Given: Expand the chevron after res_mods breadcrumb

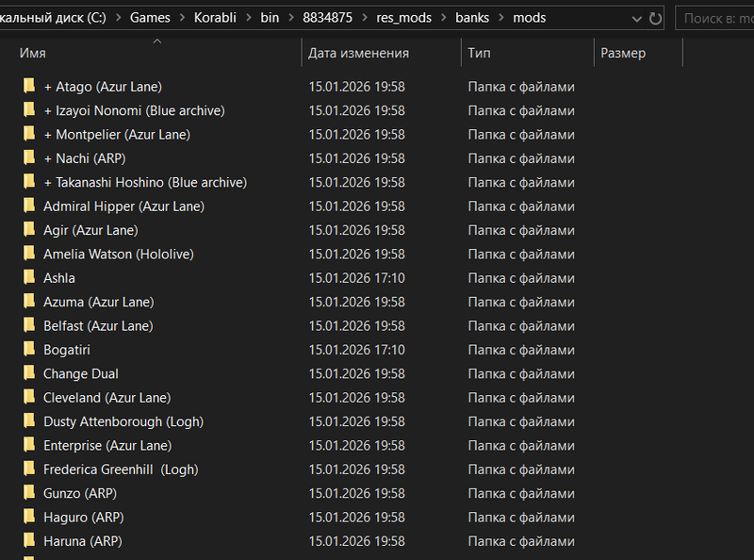Looking at the screenshot, I should click(443, 18).
